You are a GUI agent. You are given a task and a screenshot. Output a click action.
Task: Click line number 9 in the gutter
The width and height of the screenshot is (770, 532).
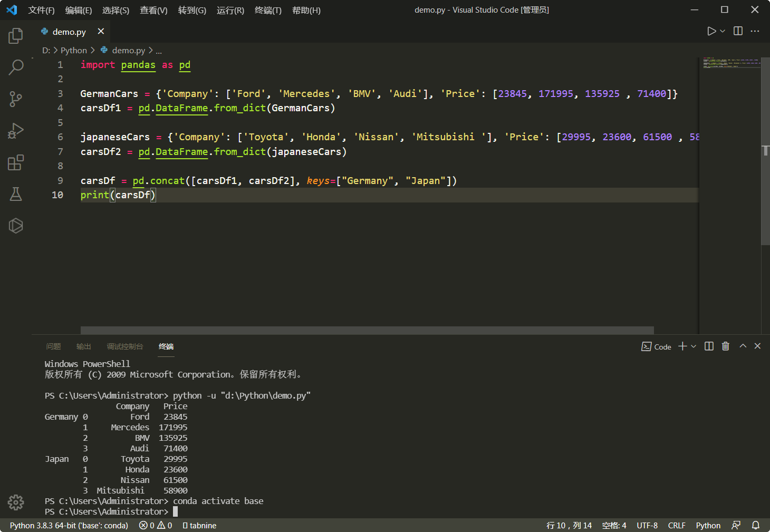tap(60, 181)
